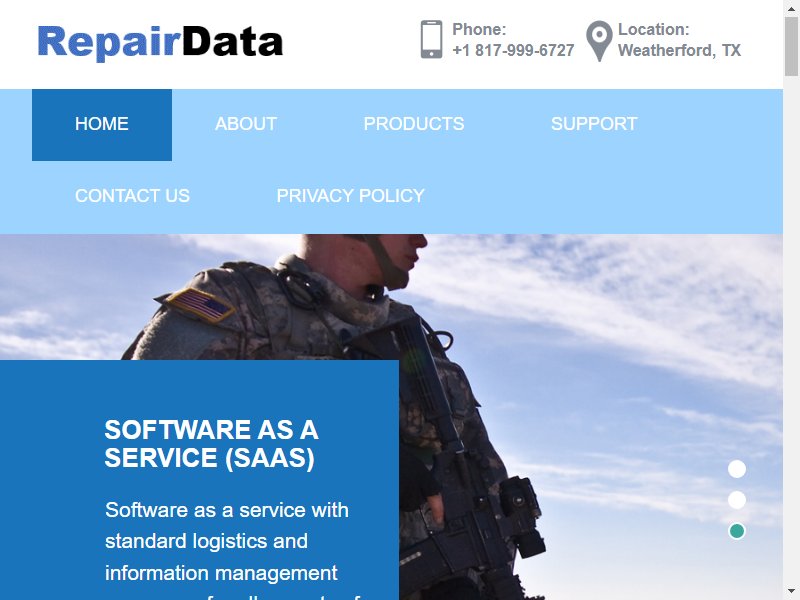Select the active green slider dot
The height and width of the screenshot is (600, 800).
736,531
